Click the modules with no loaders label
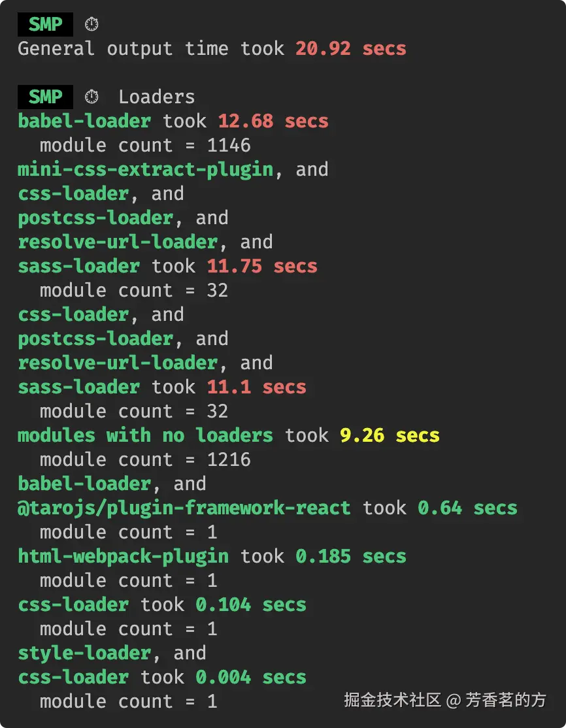This screenshot has height=728, width=566. tap(145, 435)
